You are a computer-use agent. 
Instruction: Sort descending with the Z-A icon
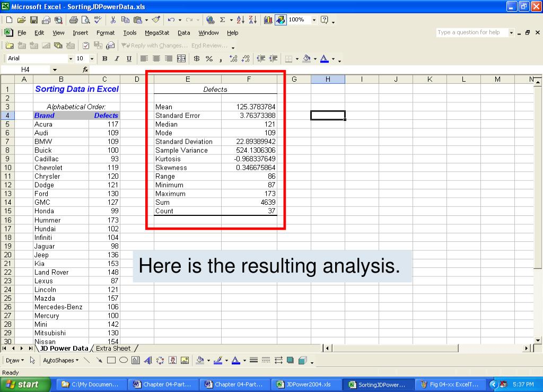pos(253,20)
